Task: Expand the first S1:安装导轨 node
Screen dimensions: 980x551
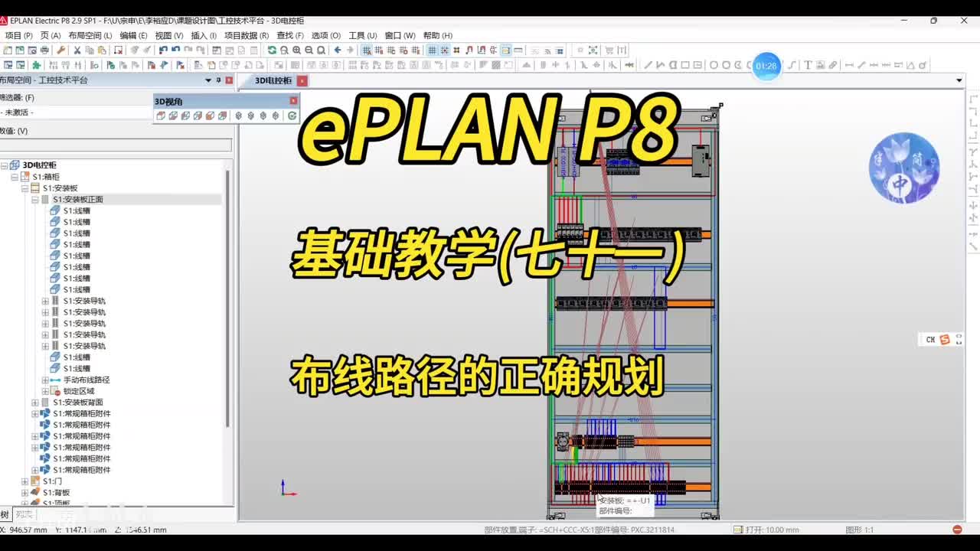Action: [x=45, y=301]
